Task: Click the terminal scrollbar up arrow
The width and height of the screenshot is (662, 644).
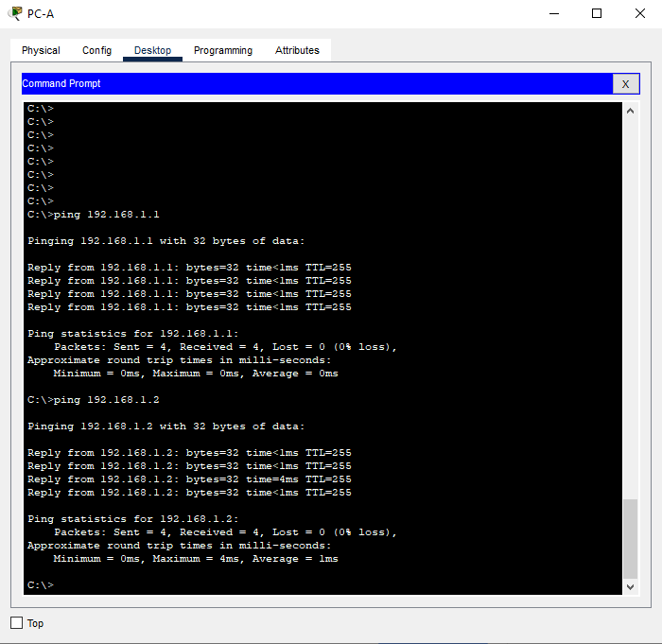Action: point(631,111)
